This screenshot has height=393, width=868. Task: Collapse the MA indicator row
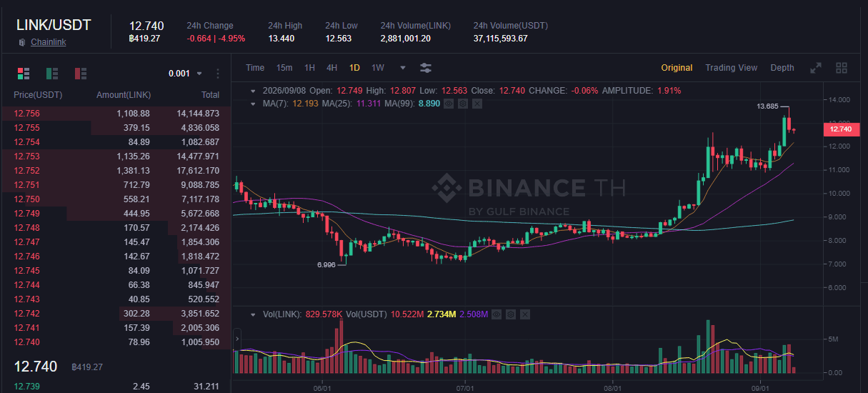click(x=252, y=104)
